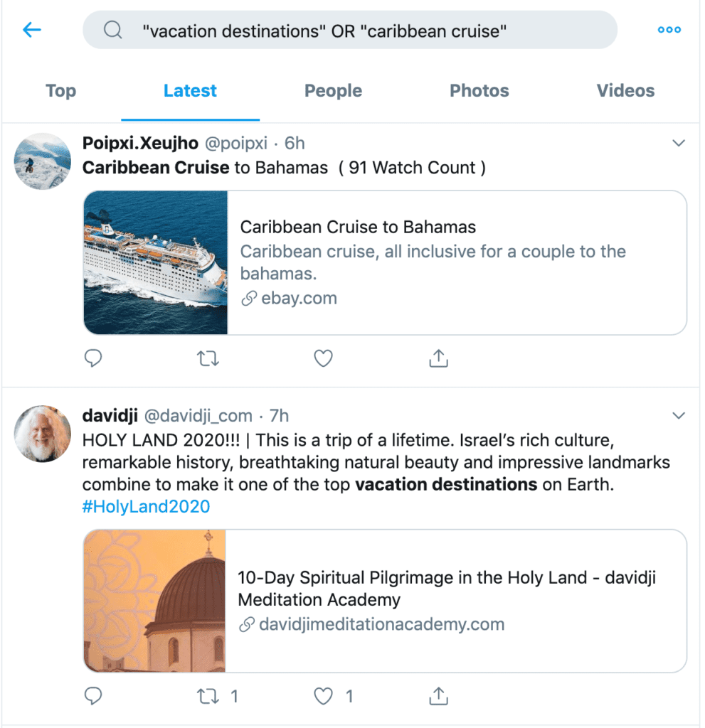Retweet the Caribbean Cruise to Bahamas tweet
The height and width of the screenshot is (728, 705).
[208, 358]
